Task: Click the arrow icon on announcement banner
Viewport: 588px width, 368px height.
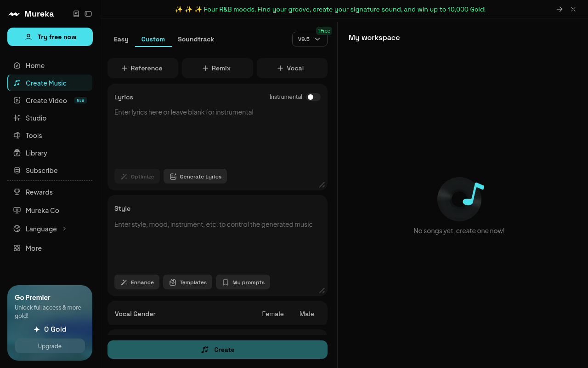Action: coord(560,9)
